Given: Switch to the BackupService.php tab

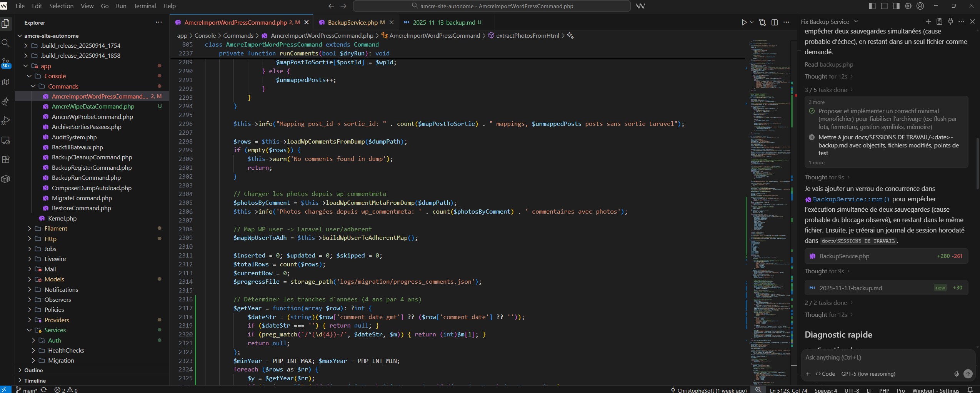Looking at the screenshot, I should pyautogui.click(x=352, y=22).
